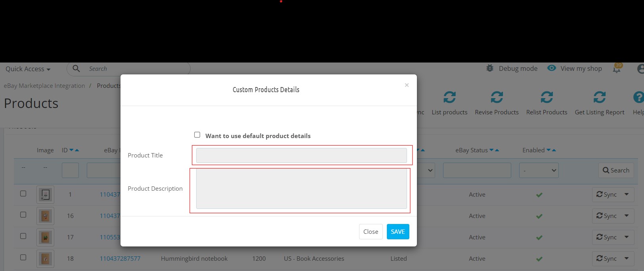
Task: Click the green enabled checkmark in row 16
Action: click(x=539, y=216)
